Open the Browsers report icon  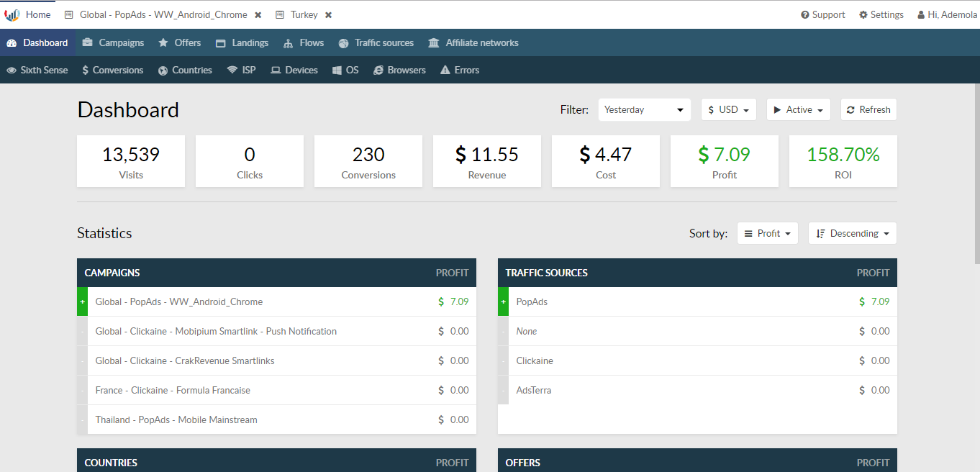pos(377,71)
